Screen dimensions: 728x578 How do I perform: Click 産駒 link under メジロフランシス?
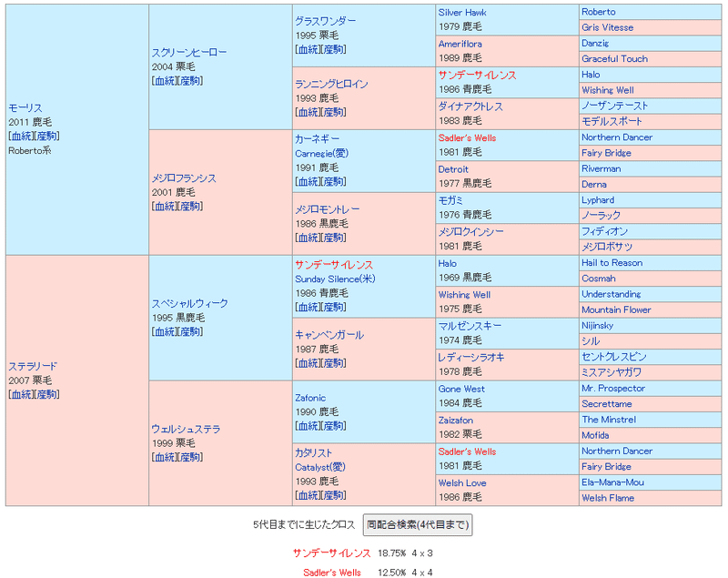point(190,206)
